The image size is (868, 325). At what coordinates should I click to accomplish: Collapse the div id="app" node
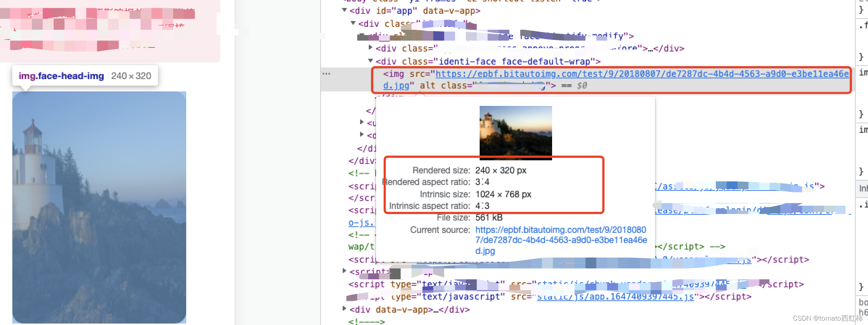pos(345,10)
